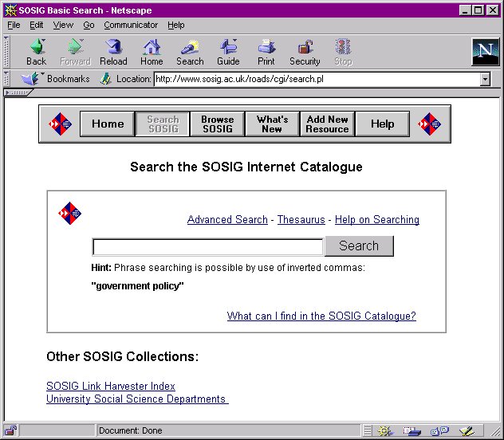Screen dimensions: 504x440
Task: Click the Location URL address field
Action: coord(317,79)
